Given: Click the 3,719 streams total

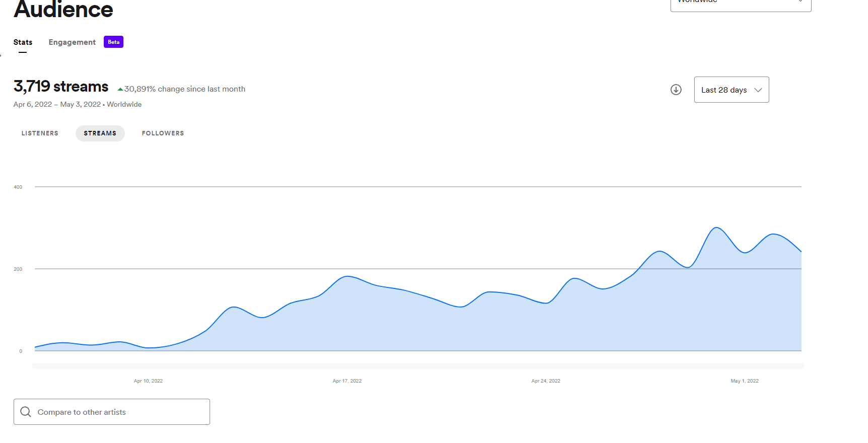Looking at the screenshot, I should [x=61, y=87].
